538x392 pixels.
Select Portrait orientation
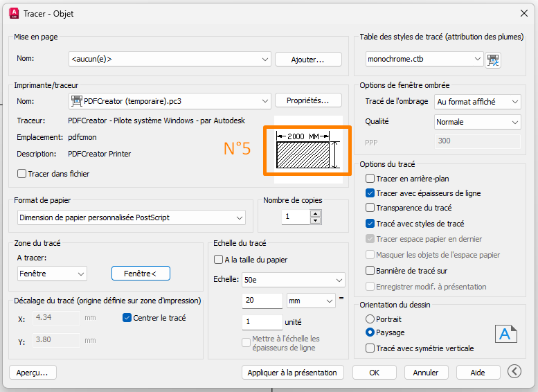[370, 319]
